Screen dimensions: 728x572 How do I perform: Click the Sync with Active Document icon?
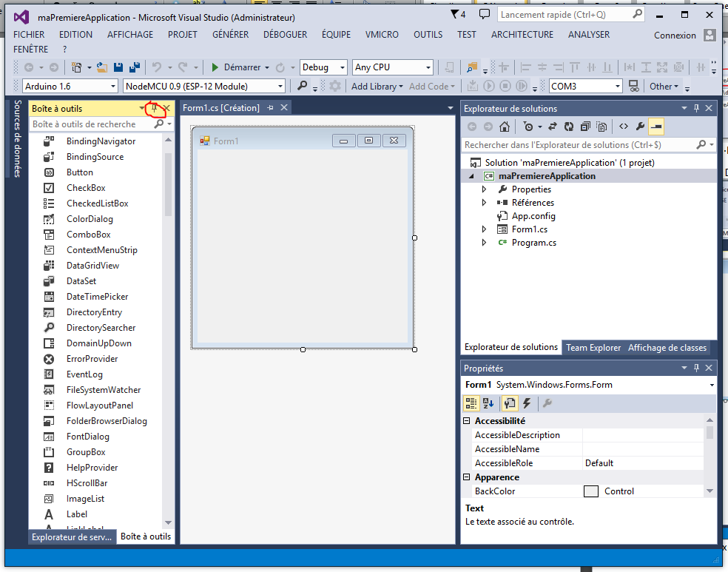click(553, 127)
